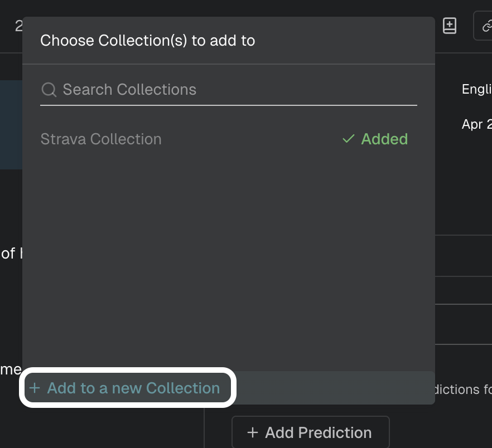Click the truncated 'dictions fo' text

[463, 389]
